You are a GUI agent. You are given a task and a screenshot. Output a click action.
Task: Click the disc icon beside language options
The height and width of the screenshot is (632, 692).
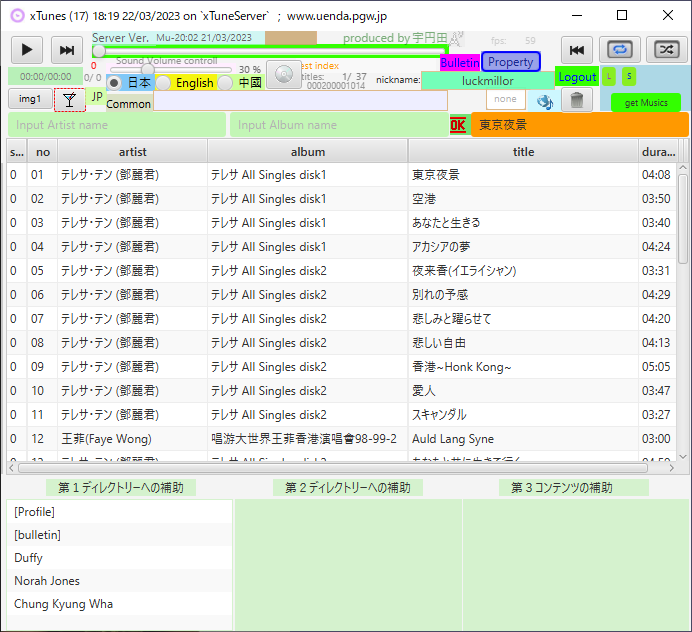pyautogui.click(x=284, y=76)
